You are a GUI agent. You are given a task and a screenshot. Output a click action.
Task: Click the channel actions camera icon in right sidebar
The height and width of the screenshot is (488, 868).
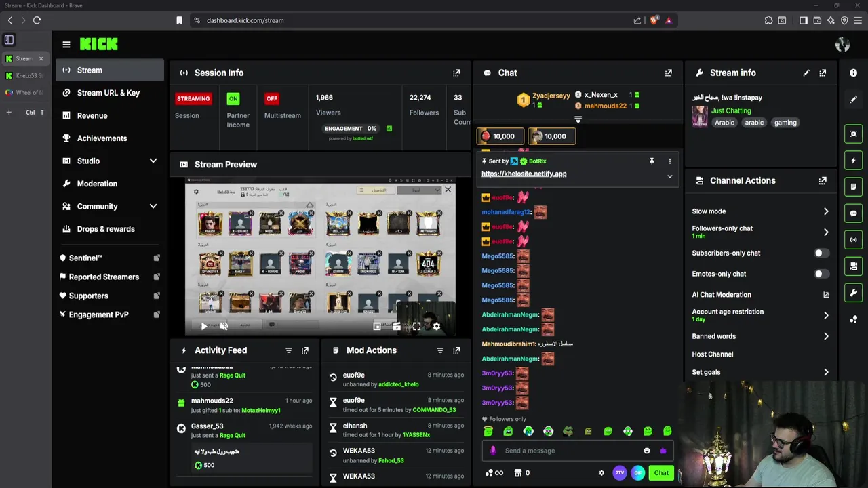[x=854, y=266]
